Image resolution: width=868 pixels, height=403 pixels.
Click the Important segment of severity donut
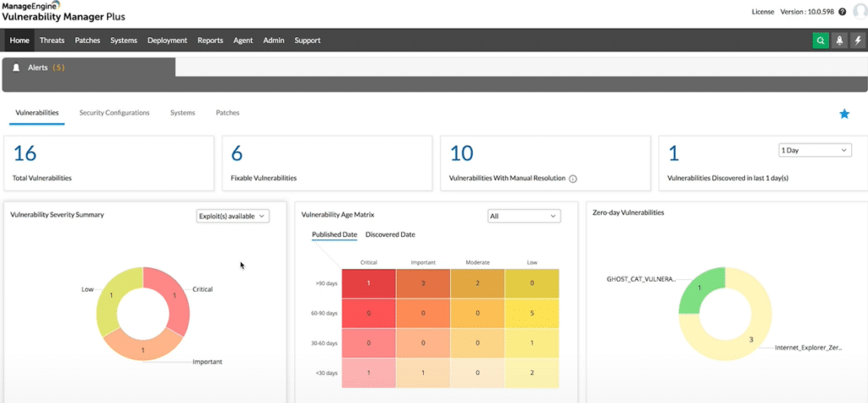click(x=142, y=350)
